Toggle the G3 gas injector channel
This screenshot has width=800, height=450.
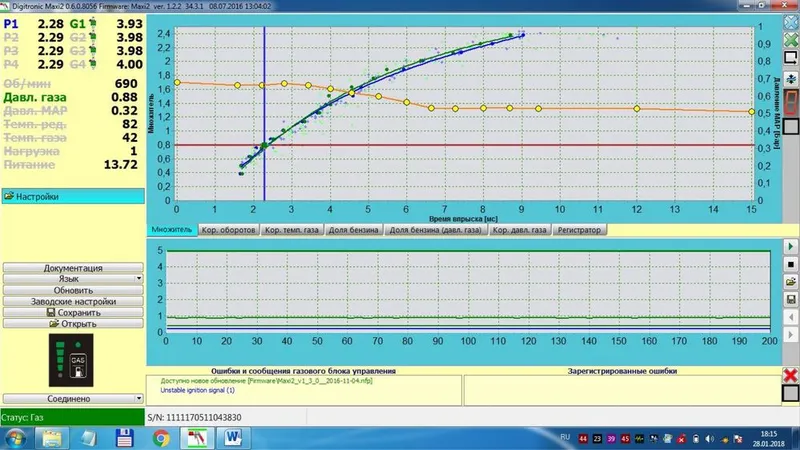click(78, 51)
